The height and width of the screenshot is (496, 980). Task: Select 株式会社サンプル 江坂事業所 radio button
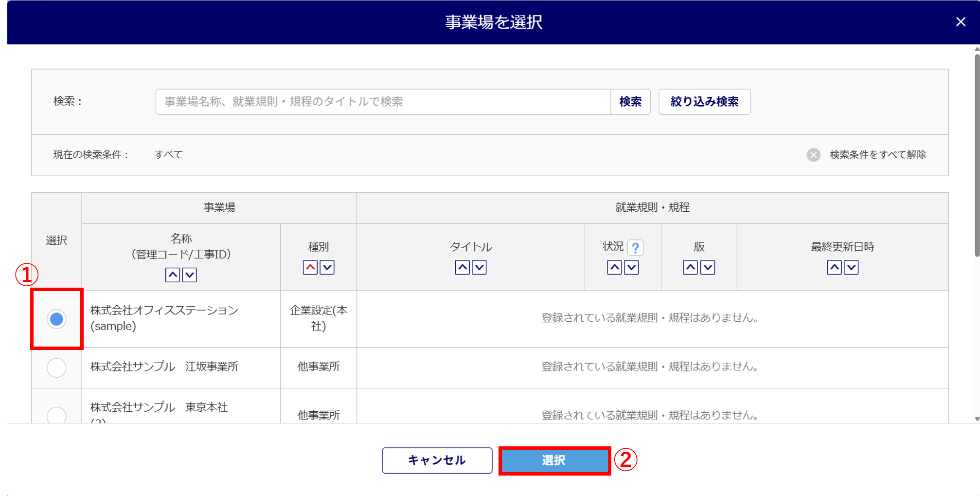[56, 367]
